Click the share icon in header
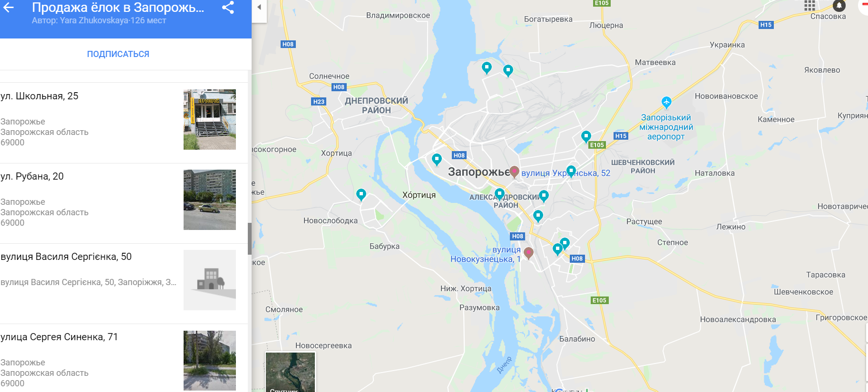868x392 pixels. (x=228, y=7)
